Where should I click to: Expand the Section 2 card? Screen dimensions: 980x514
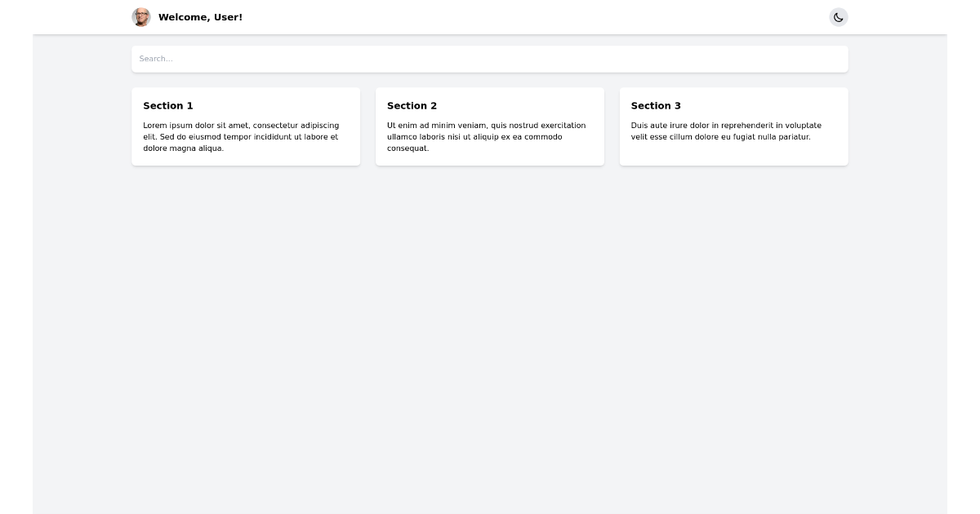(490, 126)
